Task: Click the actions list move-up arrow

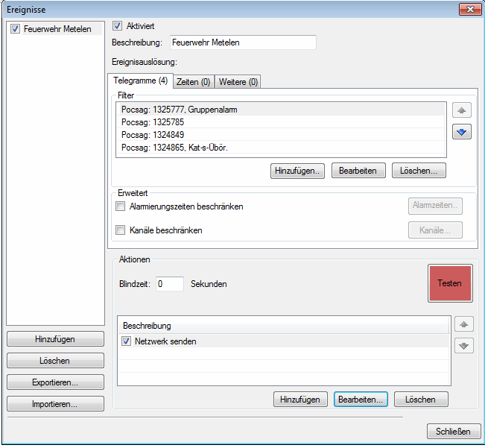Action: click(x=463, y=324)
